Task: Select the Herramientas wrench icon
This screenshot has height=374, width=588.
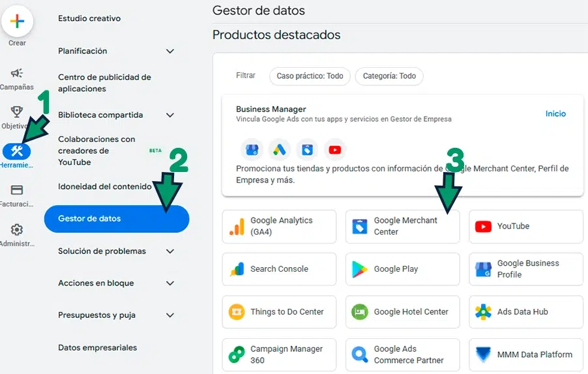Action: pyautogui.click(x=16, y=151)
